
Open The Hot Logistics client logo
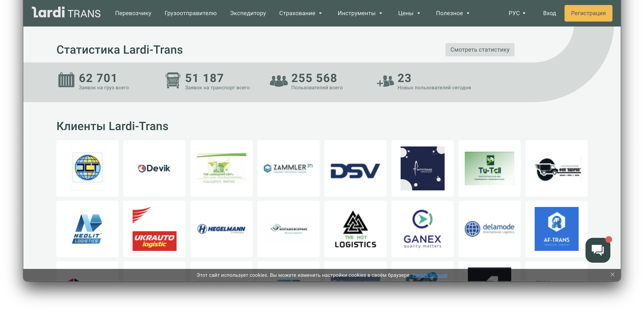[x=355, y=229]
